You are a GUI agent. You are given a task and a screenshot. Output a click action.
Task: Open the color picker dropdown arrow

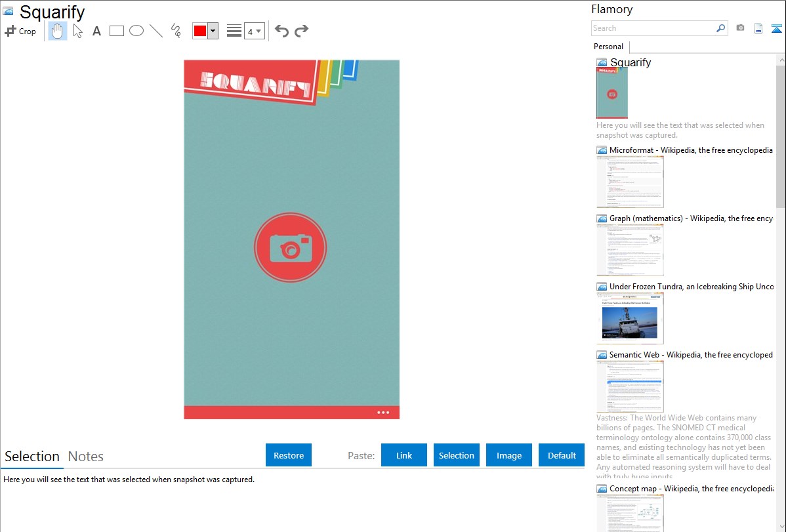(x=213, y=31)
